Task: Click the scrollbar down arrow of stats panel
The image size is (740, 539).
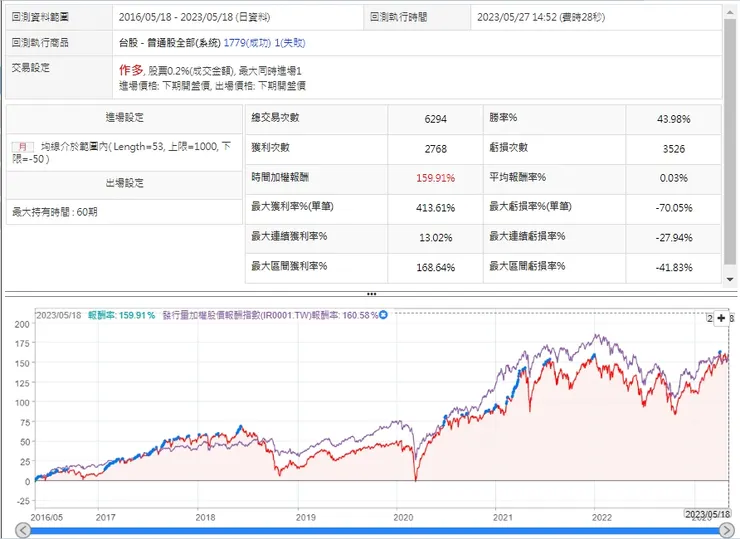Action: coord(730,279)
